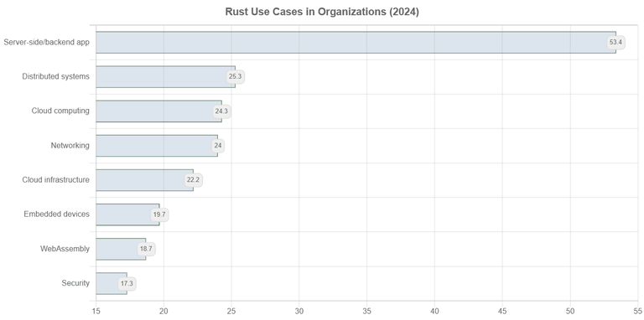Viewport: 644px width, 320px height.
Task: Click the Cloud infrastructure bar
Action: pyautogui.click(x=144, y=180)
